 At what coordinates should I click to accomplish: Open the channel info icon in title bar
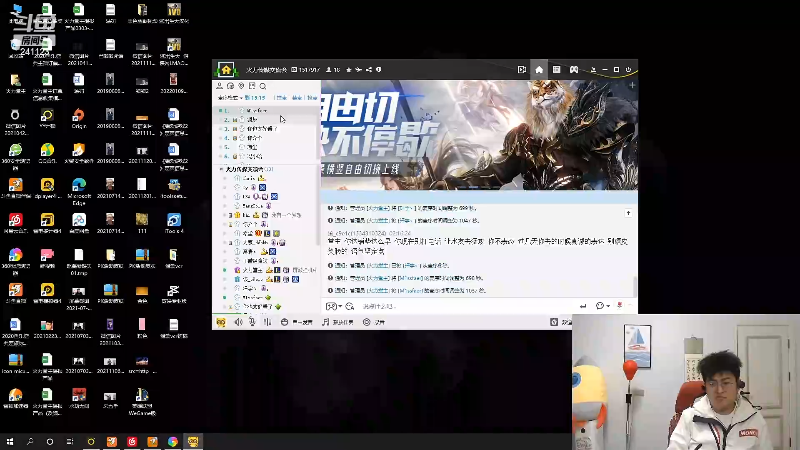(x=379, y=70)
